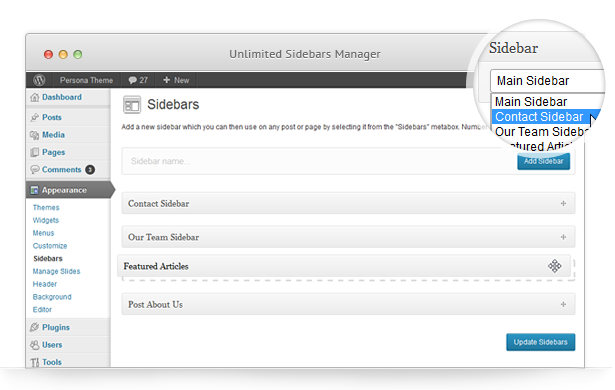Click the Comments speech bubble icon in menu
The width and height of the screenshot is (615, 390).
coord(35,169)
